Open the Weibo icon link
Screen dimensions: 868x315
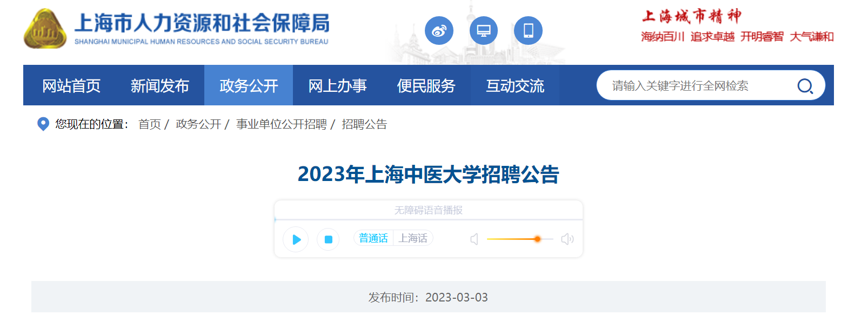[439, 31]
